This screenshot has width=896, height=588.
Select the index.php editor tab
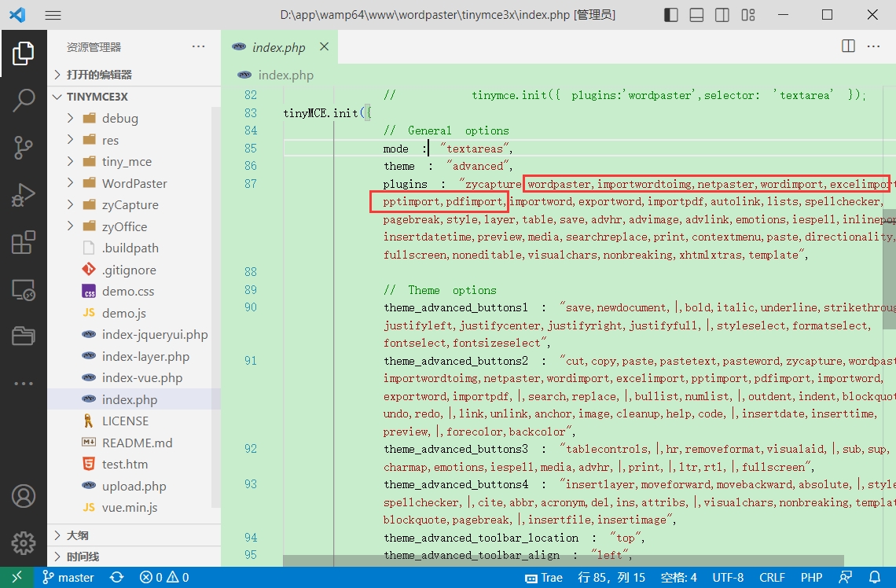click(x=278, y=47)
